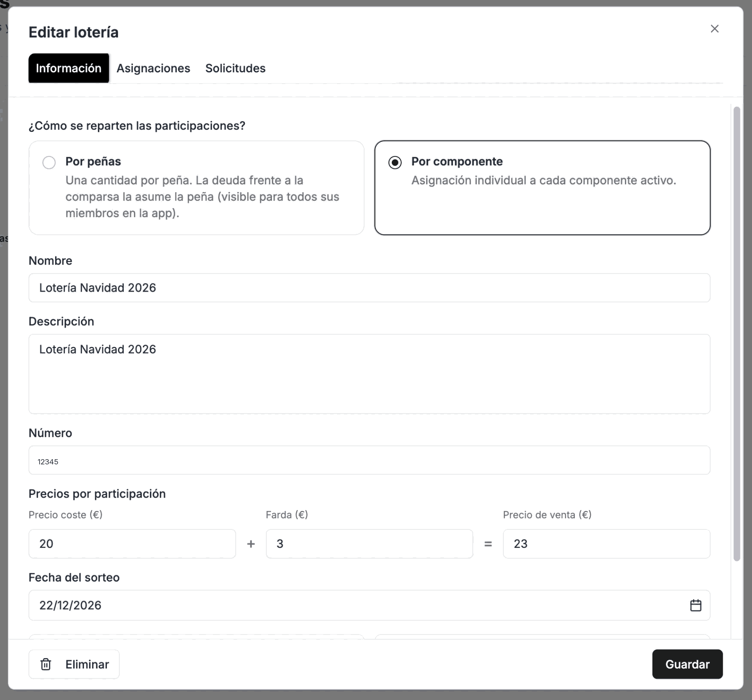Image resolution: width=752 pixels, height=700 pixels.
Task: Close the Editar lotería dialog
Action: (x=715, y=29)
